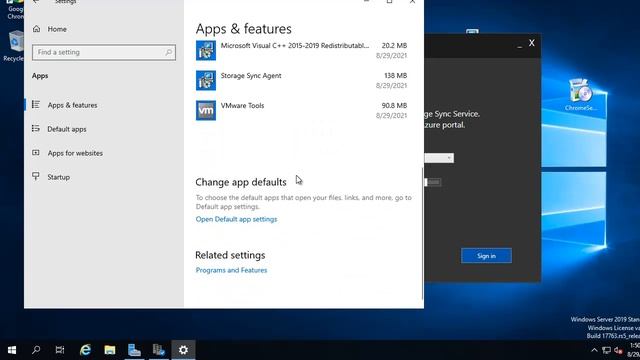Open the volume tray icon
The image size is (640, 360).
618,350
